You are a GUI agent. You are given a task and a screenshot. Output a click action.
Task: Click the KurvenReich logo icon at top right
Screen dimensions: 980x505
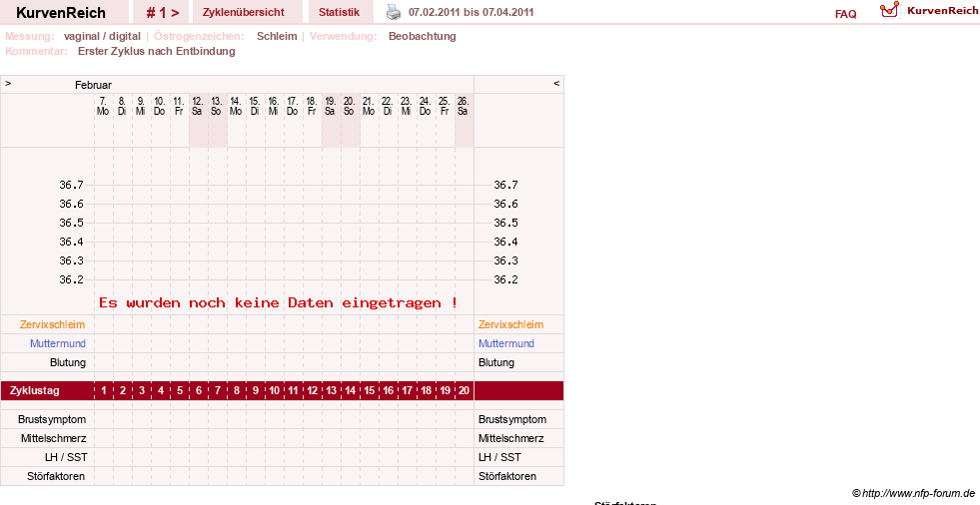tap(889, 10)
